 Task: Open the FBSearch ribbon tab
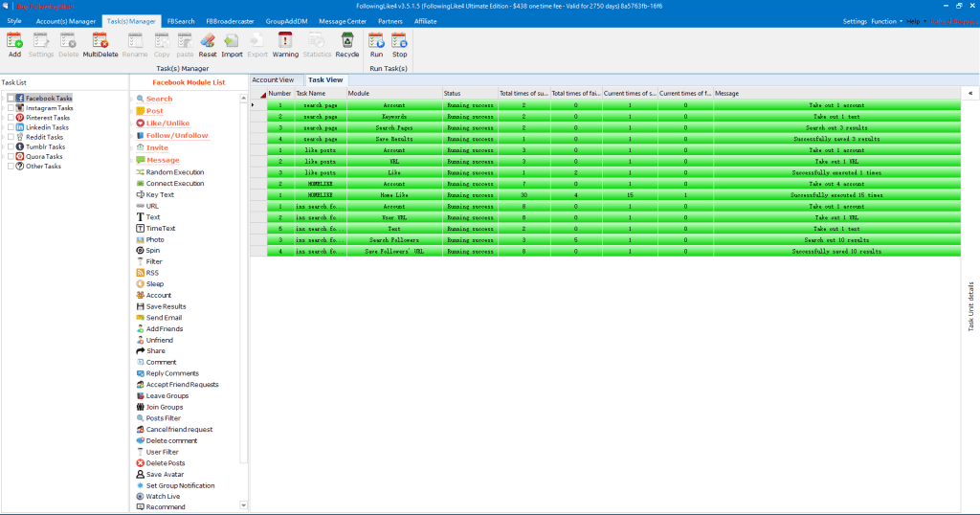(180, 20)
